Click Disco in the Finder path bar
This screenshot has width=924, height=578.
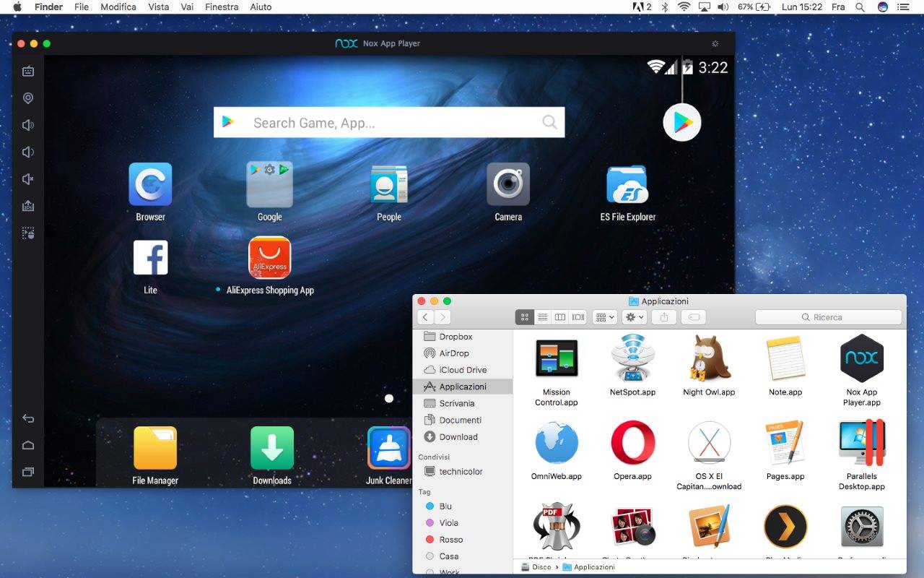tap(536, 567)
